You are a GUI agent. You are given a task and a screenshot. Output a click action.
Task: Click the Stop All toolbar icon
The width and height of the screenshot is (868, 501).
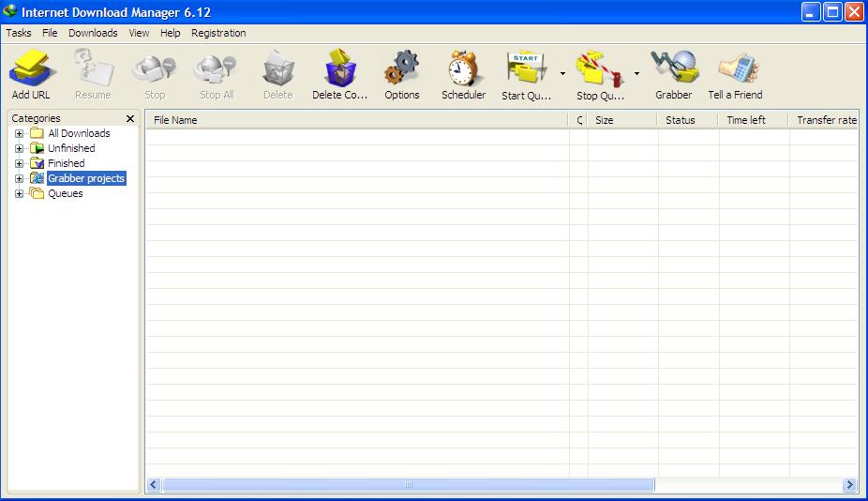pos(216,69)
